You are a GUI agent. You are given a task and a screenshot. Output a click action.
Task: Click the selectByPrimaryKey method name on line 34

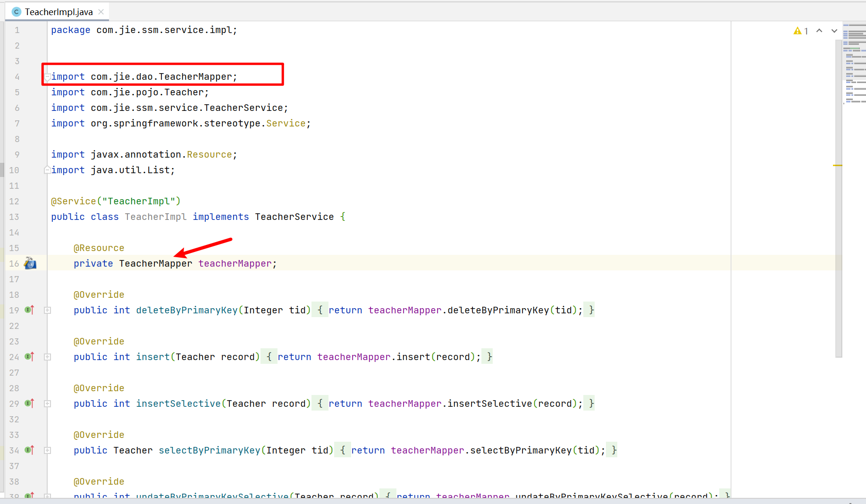point(210,450)
